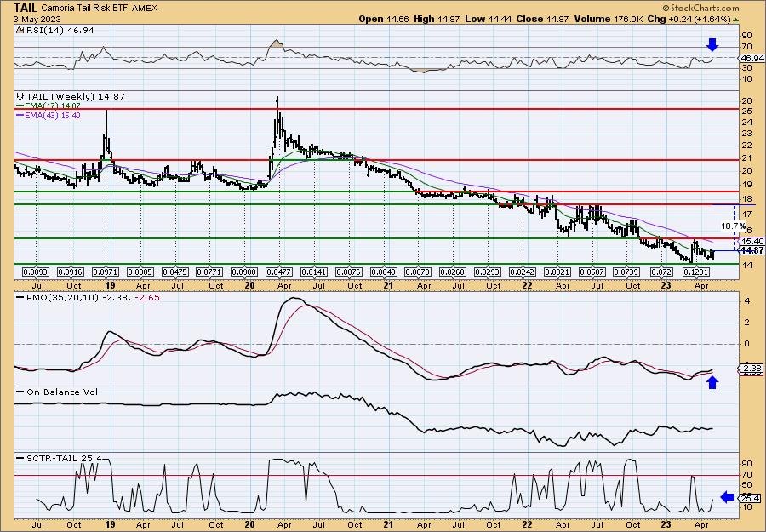Click the green up-triangle beside Chg value
766x532 pixels.
click(735, 19)
